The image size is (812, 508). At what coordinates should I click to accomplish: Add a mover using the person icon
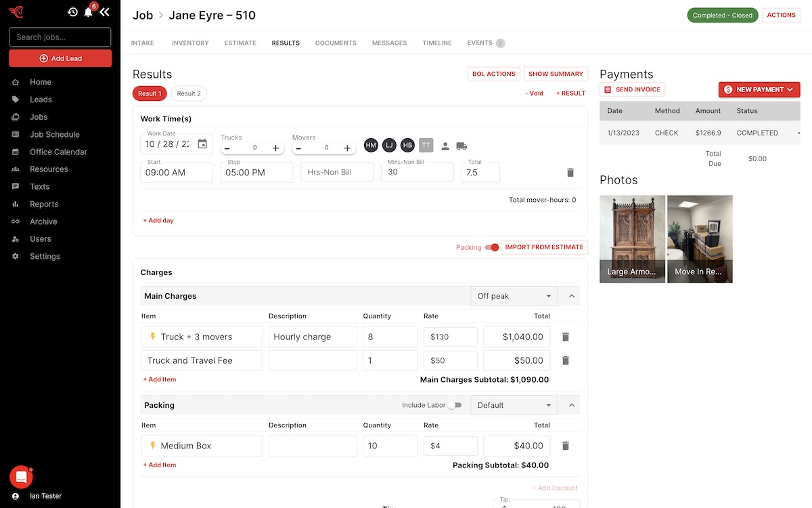point(445,145)
